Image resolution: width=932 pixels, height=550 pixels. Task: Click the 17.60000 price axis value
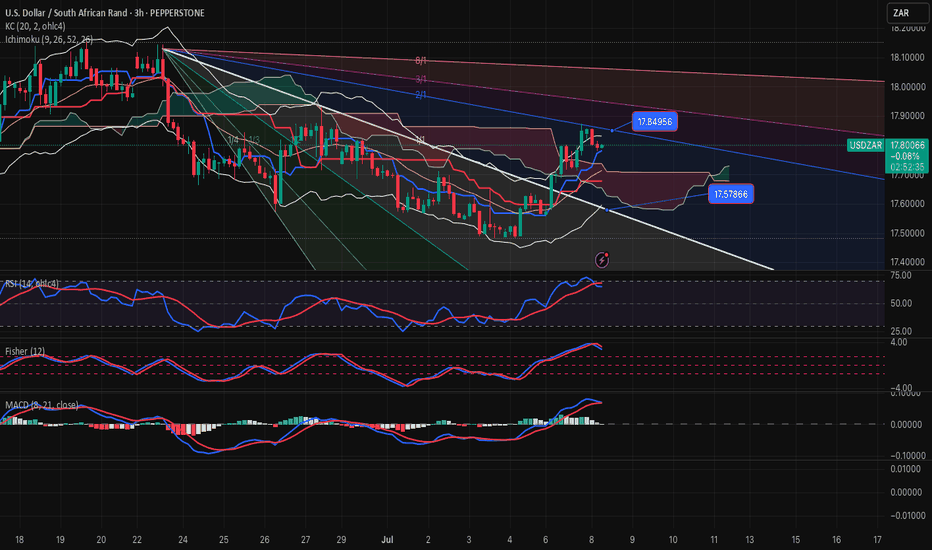click(908, 204)
